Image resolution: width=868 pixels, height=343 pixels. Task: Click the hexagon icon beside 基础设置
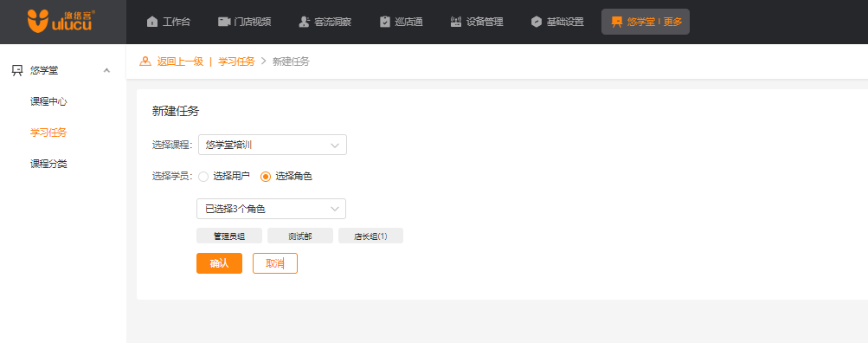pyautogui.click(x=536, y=23)
